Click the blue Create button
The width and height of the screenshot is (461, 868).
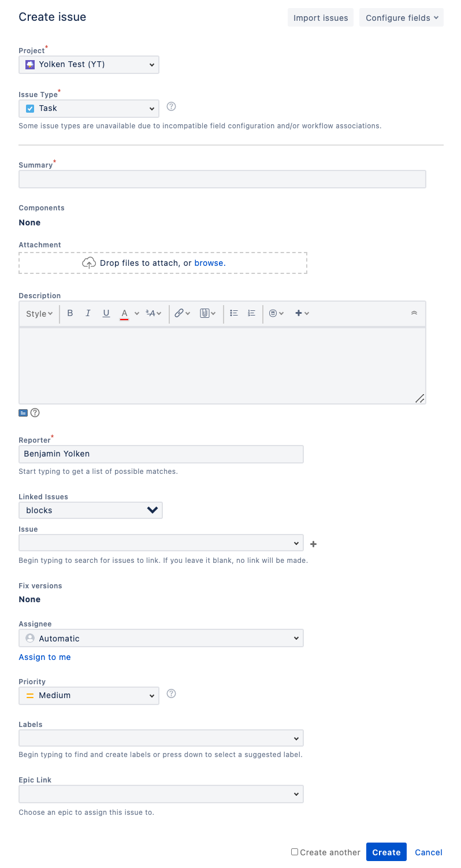386,852
